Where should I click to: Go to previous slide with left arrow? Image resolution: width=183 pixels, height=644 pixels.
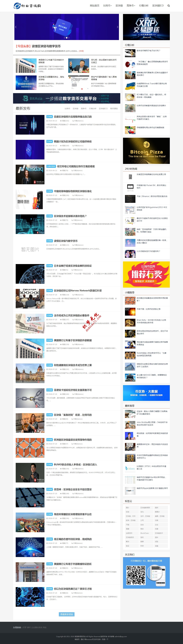tap(16, 27)
